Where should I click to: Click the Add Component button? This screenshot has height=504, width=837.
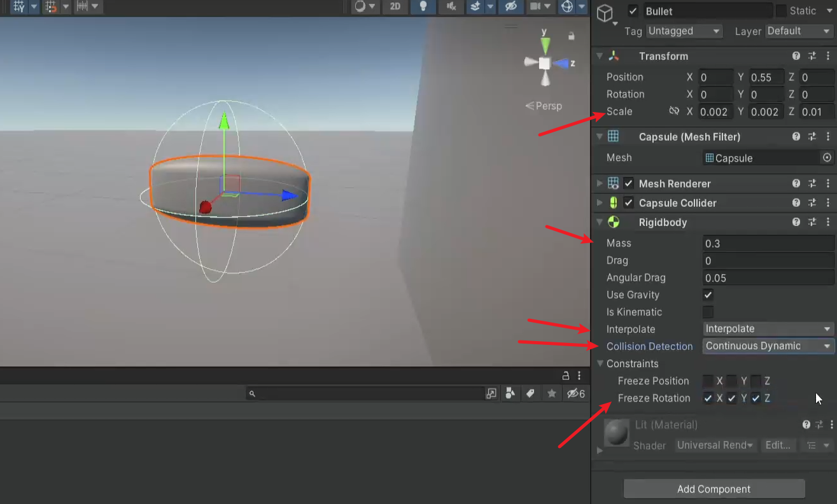714,489
